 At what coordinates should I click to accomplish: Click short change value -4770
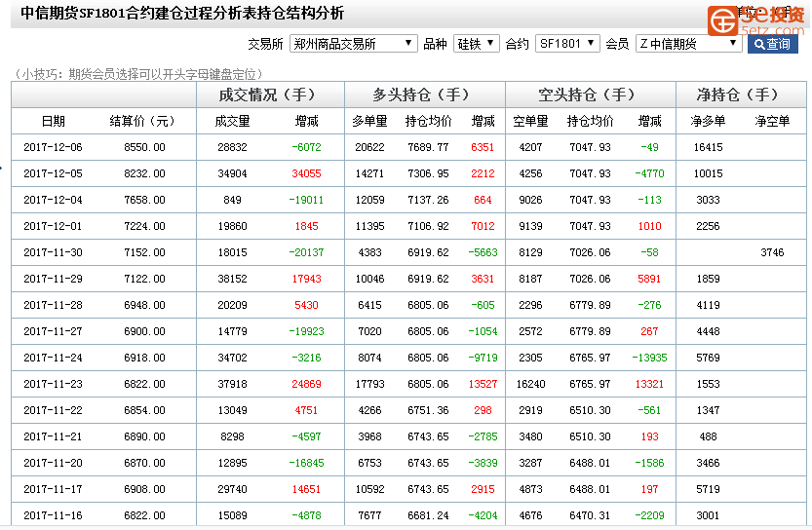click(649, 173)
